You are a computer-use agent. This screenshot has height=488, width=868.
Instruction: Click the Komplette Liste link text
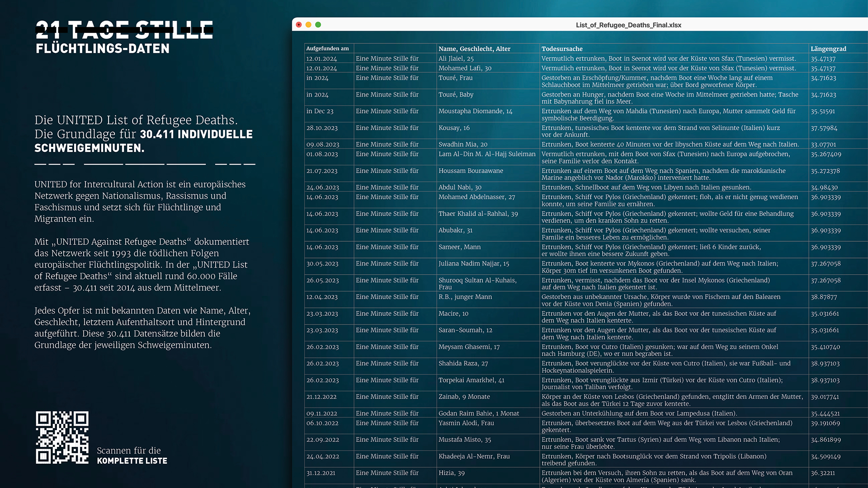point(132,461)
